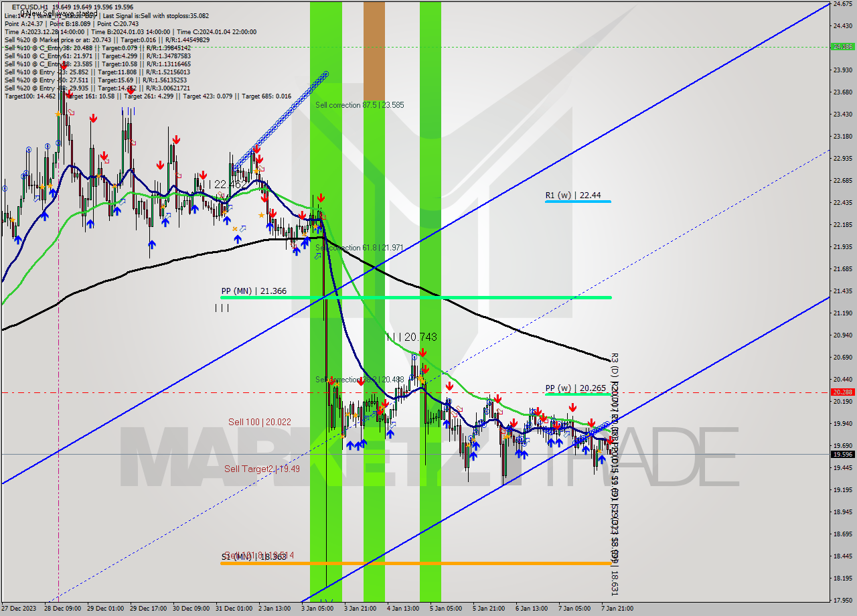Click the 'S1 (MN) | 18.363' support label
Screen dimensions: 857x616
click(254, 556)
